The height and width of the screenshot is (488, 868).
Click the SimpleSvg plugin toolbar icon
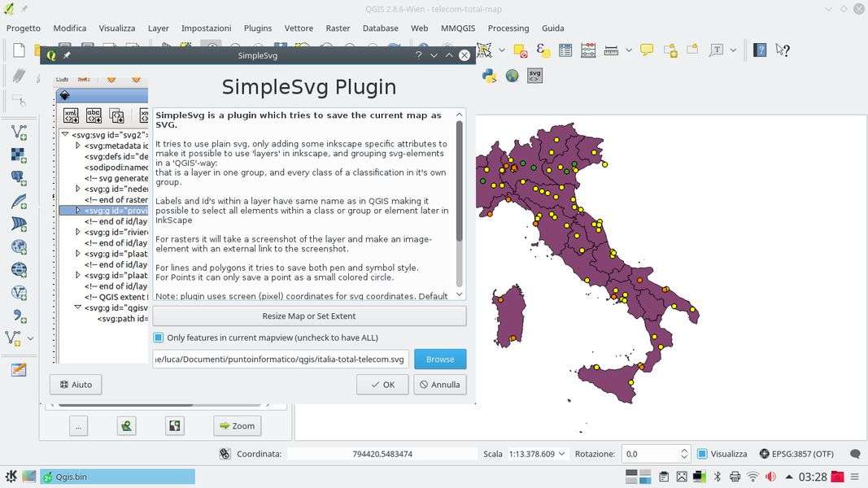click(x=534, y=76)
